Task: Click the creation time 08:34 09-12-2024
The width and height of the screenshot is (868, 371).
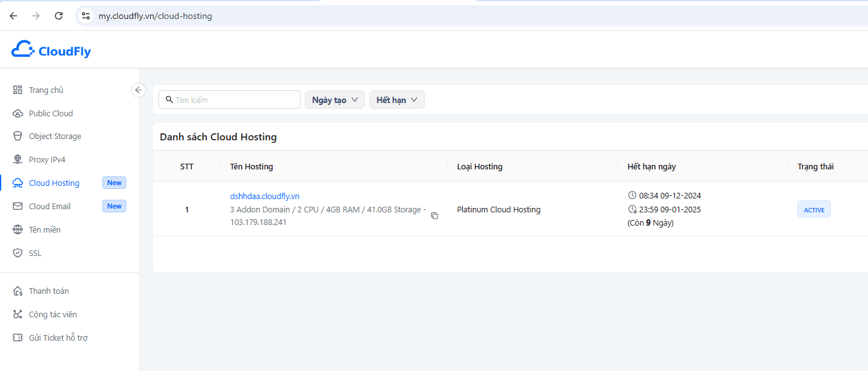Action: coord(670,195)
